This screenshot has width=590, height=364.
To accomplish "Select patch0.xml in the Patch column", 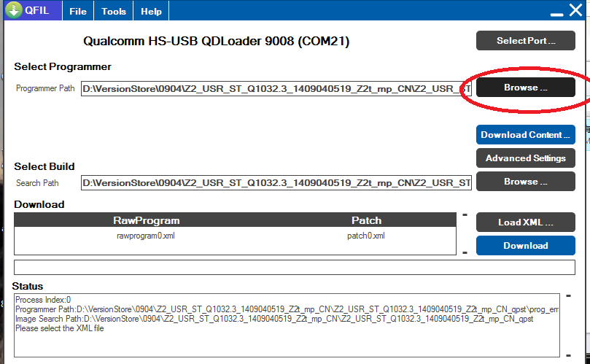I will point(365,236).
